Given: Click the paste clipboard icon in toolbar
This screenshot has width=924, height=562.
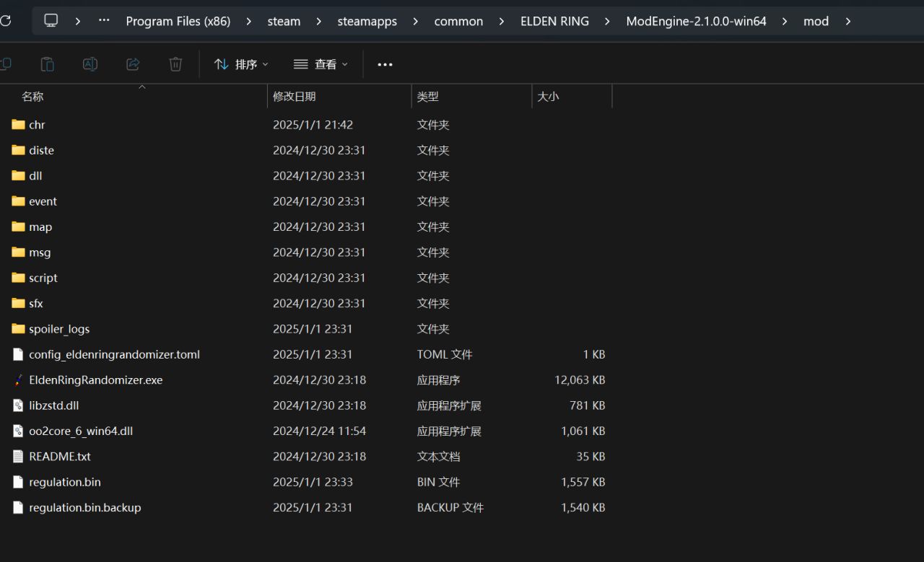Looking at the screenshot, I should coord(48,64).
